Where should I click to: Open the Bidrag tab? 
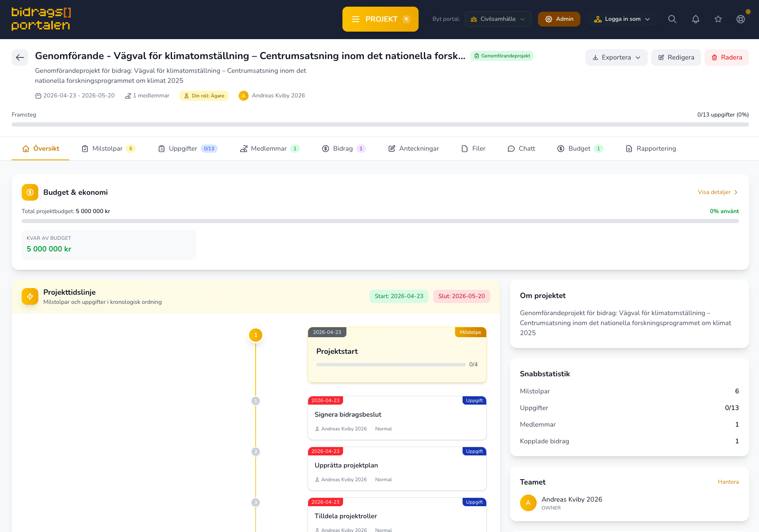tap(344, 149)
